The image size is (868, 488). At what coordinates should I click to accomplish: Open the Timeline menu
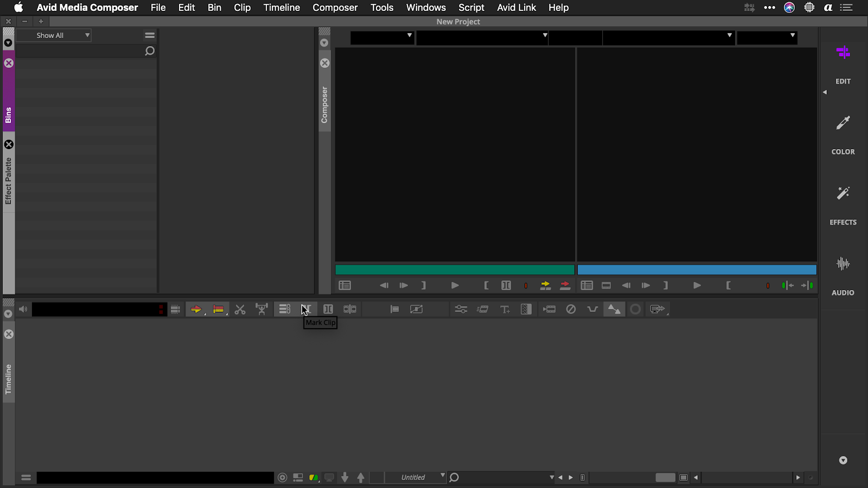coord(282,8)
